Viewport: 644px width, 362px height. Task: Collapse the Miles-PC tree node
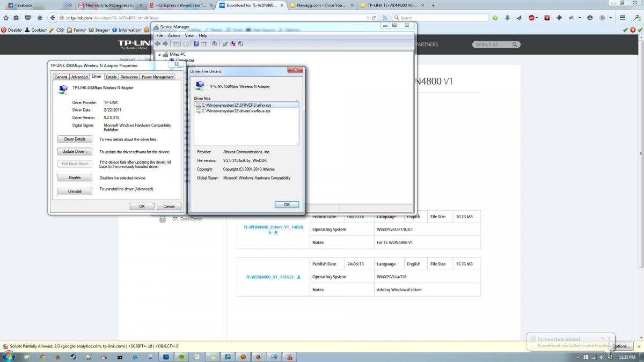pos(159,55)
